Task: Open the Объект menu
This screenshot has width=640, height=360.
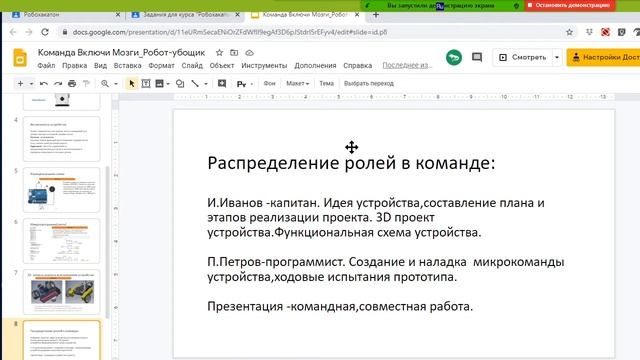Action: pyautogui.click(x=222, y=65)
